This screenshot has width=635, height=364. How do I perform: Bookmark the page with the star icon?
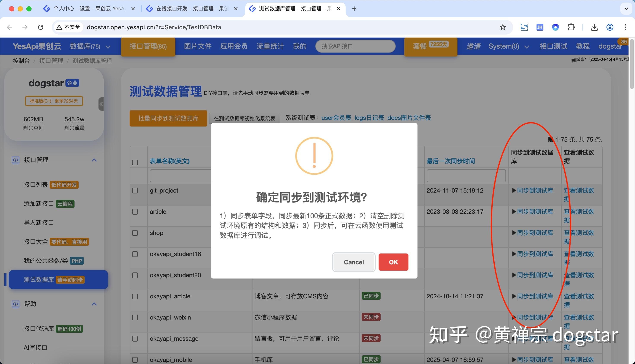click(503, 27)
